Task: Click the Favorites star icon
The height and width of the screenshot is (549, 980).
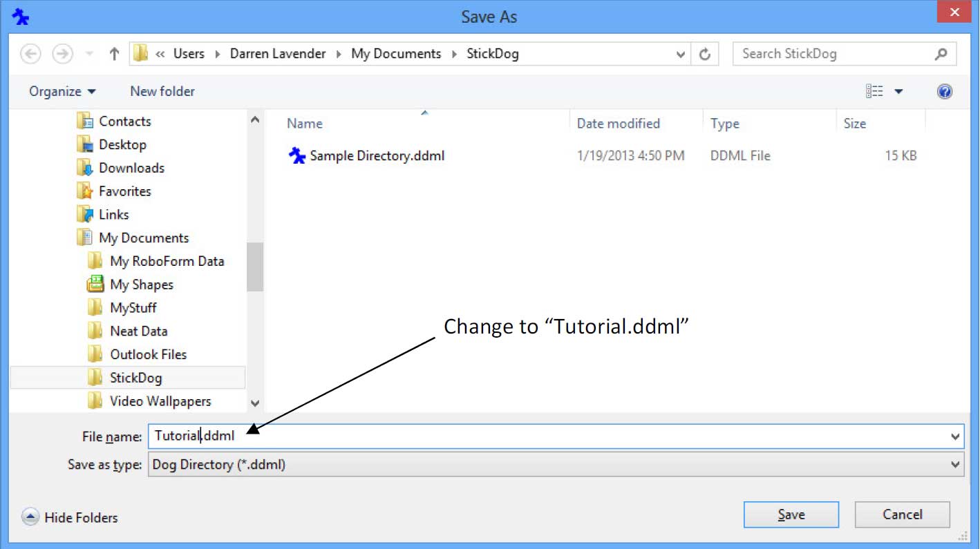Action: 87,191
